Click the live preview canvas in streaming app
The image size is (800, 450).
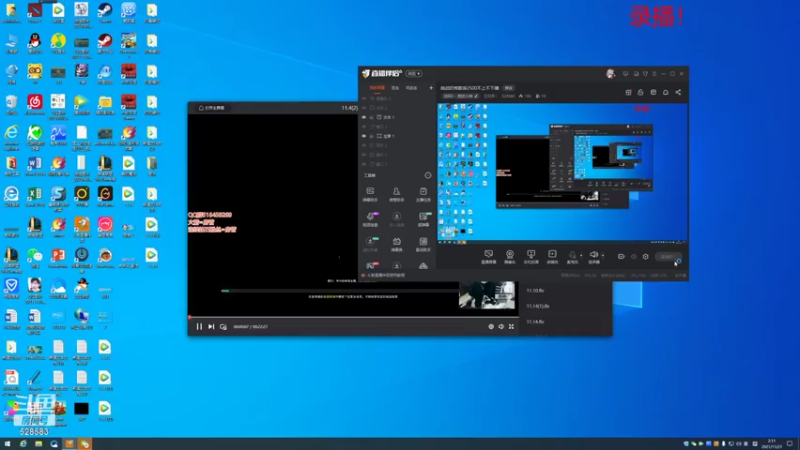(562, 172)
